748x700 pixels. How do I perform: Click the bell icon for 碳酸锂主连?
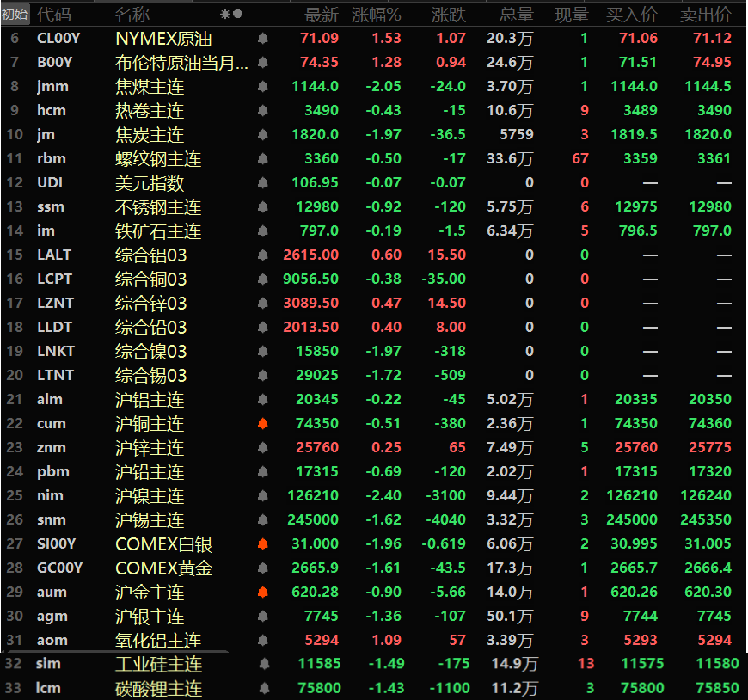pyautogui.click(x=262, y=689)
